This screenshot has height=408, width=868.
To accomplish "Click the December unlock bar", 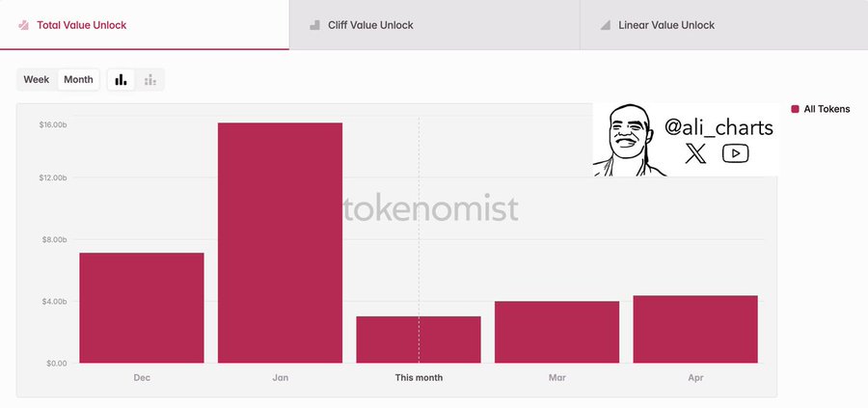I will pyautogui.click(x=142, y=308).
